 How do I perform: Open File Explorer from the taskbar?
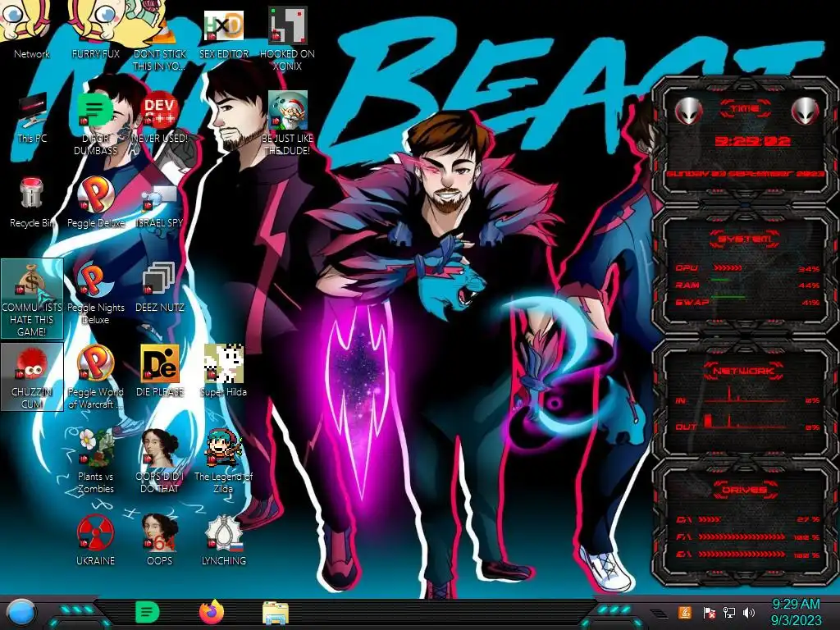(x=276, y=613)
